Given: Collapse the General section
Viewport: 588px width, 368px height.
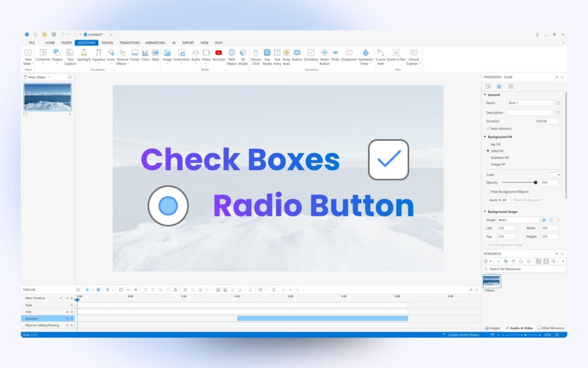Looking at the screenshot, I should click(x=485, y=95).
